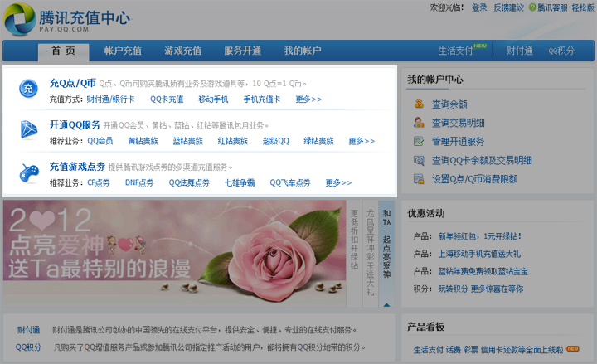Open the CF点券 link
597x364 pixels.
pos(99,182)
